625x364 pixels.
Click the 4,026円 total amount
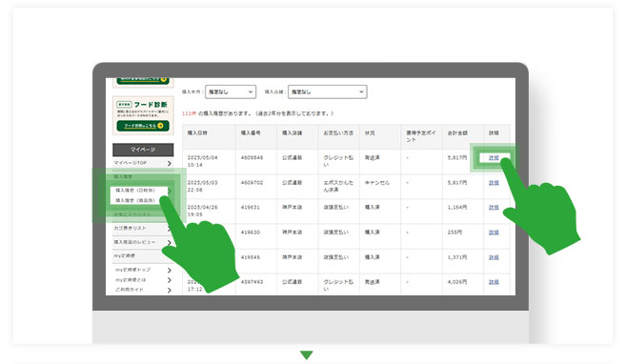coord(457,282)
